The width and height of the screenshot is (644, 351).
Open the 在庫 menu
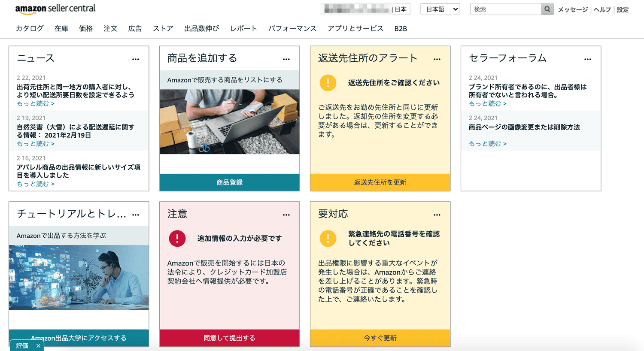coord(61,28)
